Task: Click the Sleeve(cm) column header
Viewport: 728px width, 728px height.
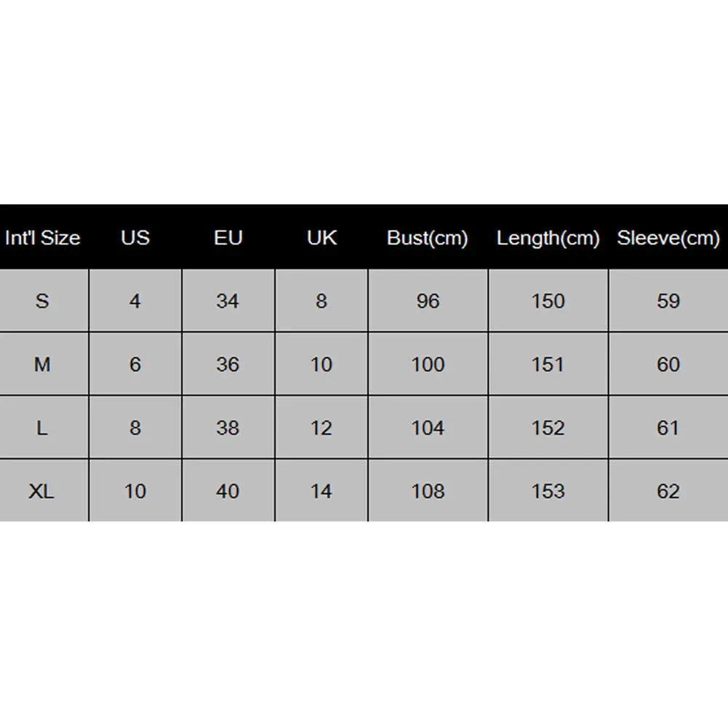Action: pos(668,238)
